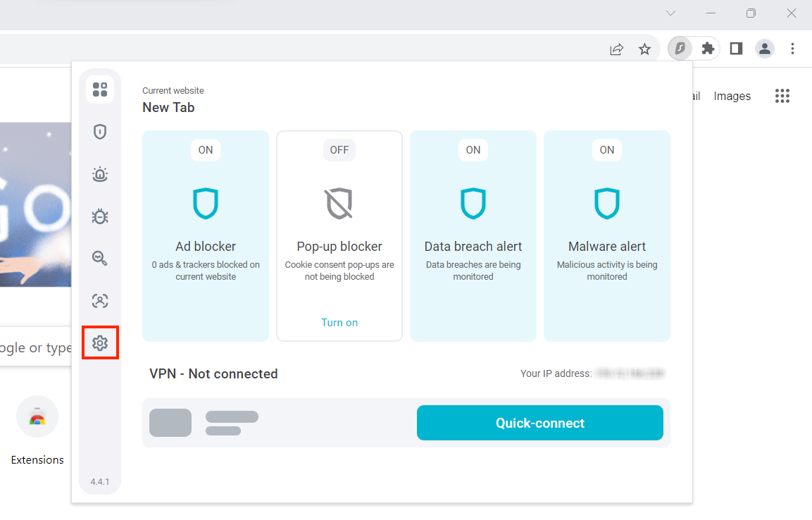The width and height of the screenshot is (812, 520).
Task: Open the search magnifier icon in sidebar
Action: click(x=100, y=259)
